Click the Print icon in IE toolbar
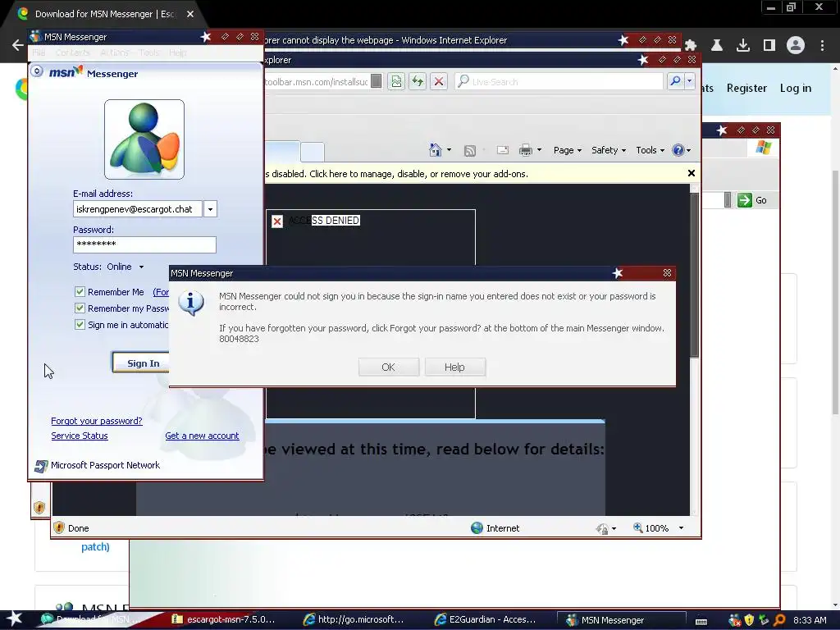The width and height of the screenshot is (840, 630). tap(526, 151)
